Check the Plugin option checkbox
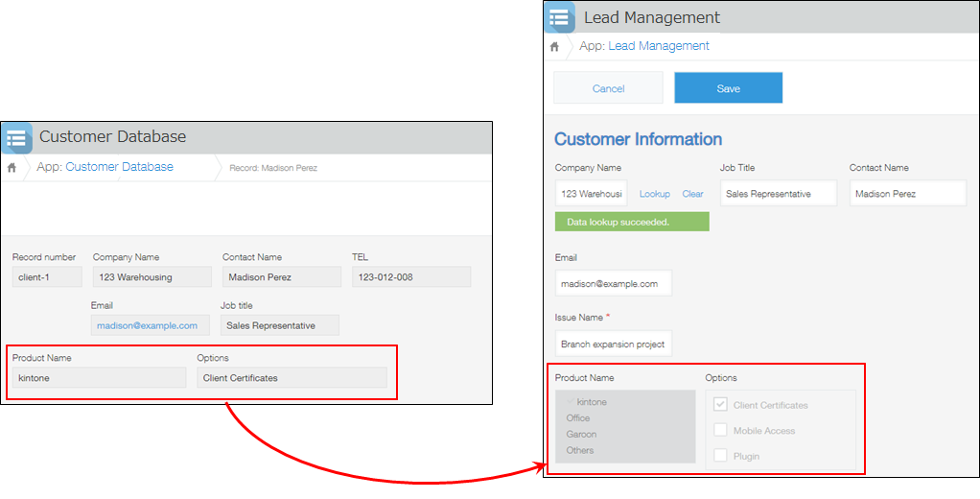This screenshot has height=499, width=980. click(721, 456)
